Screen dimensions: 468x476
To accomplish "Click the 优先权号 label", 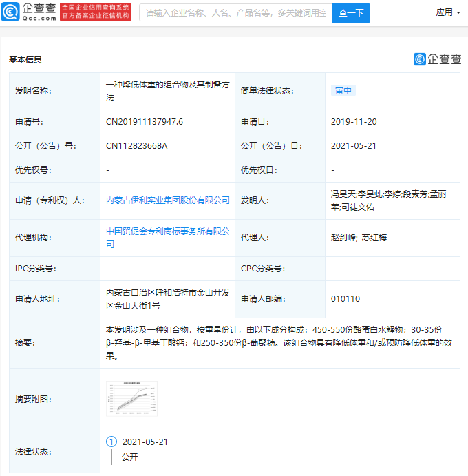I will tap(33, 170).
